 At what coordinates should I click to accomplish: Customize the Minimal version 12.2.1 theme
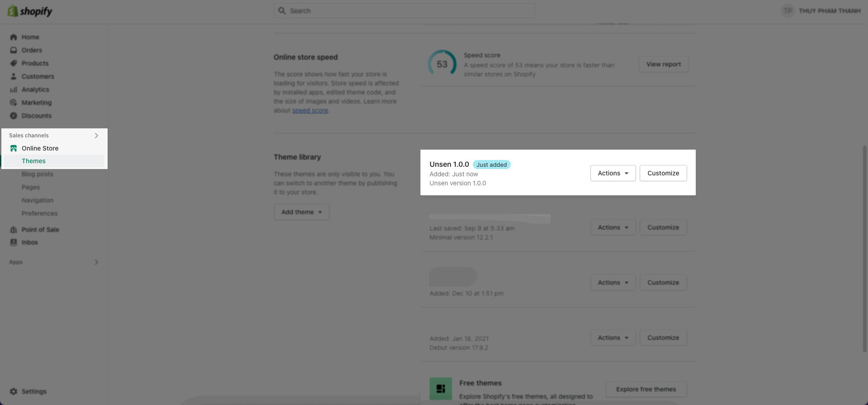click(x=663, y=227)
